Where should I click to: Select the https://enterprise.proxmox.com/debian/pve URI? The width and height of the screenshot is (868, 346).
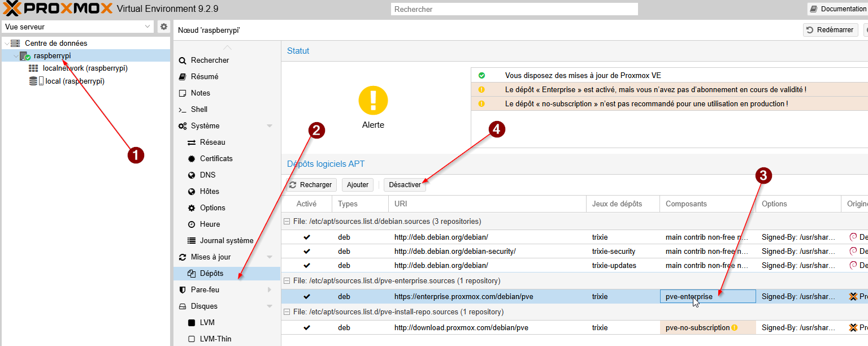(x=463, y=296)
